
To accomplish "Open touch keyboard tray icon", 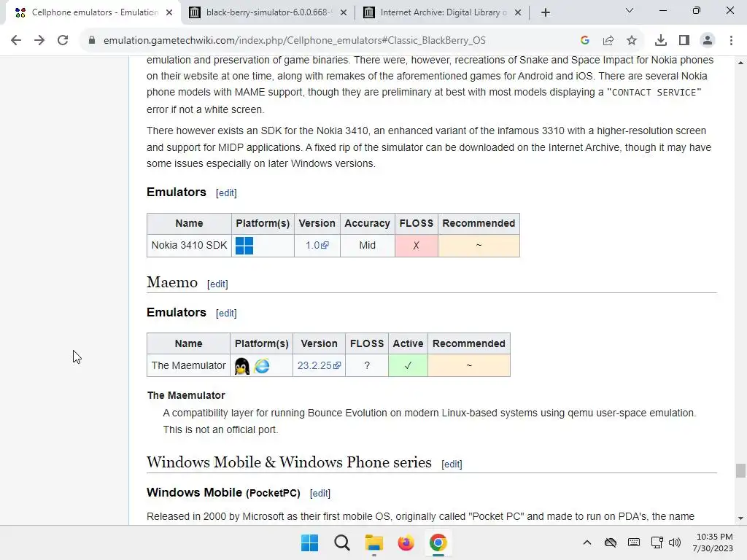I will pyautogui.click(x=634, y=542).
